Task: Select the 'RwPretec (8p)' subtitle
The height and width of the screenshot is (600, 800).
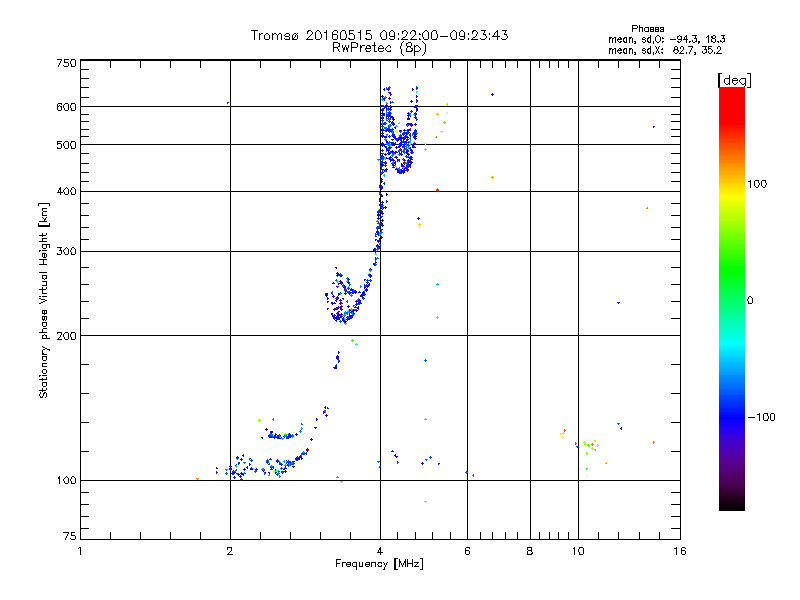Action: [379, 48]
